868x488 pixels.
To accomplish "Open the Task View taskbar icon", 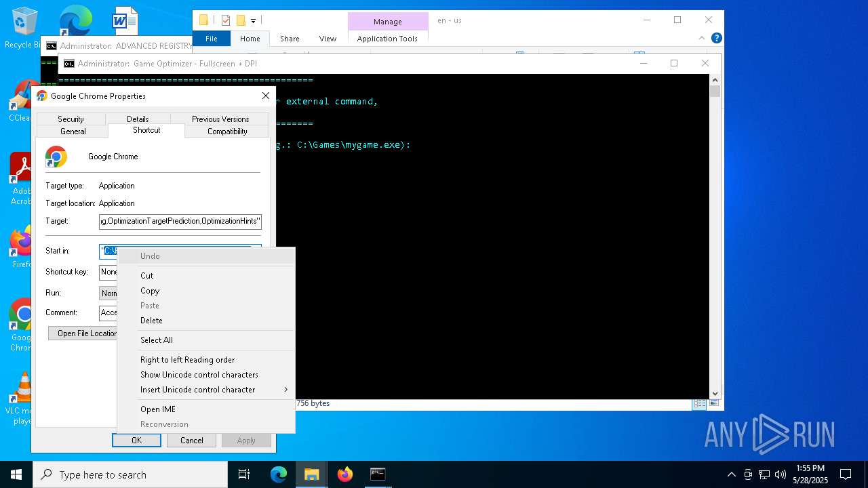I will pyautogui.click(x=244, y=474).
